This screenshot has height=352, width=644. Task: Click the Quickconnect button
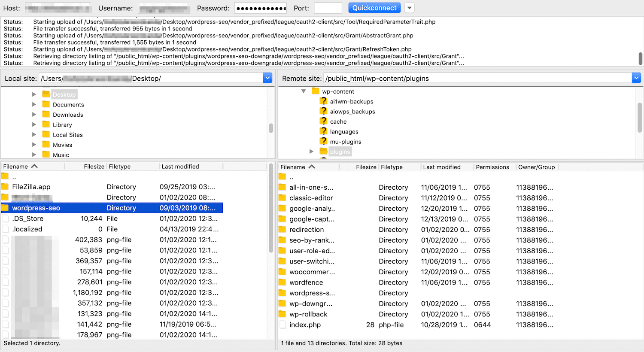tap(374, 7)
